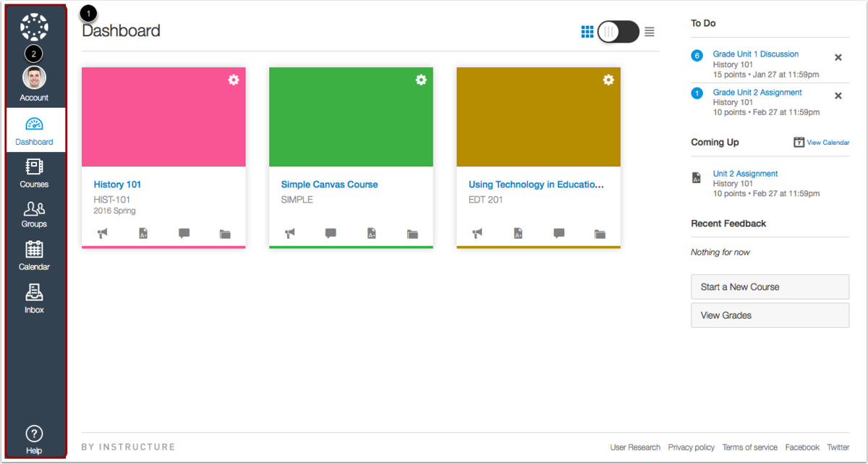
Task: Click the pink History 101 color banner
Action: pos(163,117)
